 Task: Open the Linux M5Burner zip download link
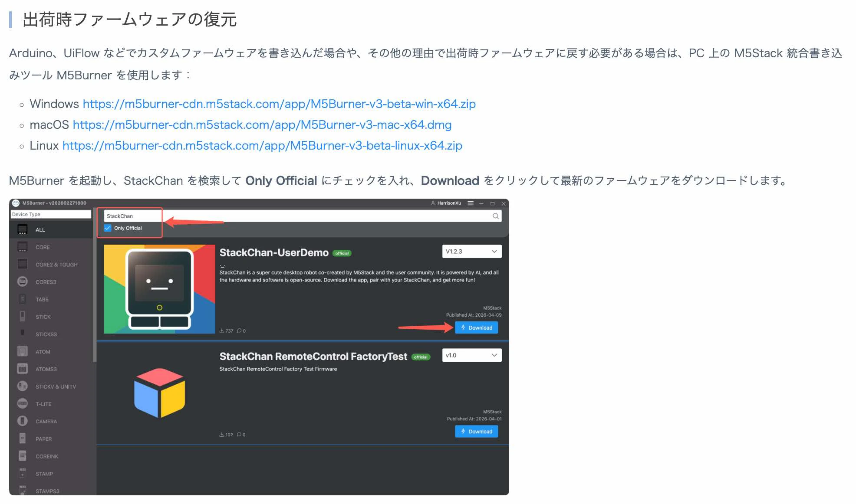point(262,146)
